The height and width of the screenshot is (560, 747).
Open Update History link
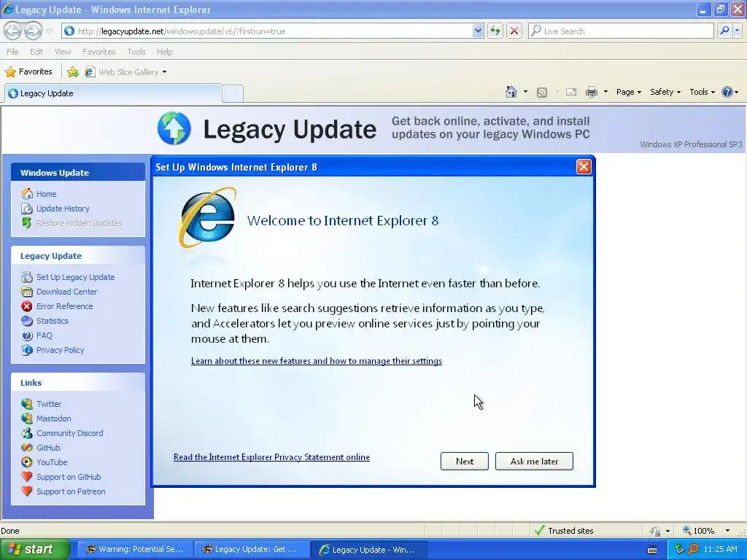(x=63, y=209)
